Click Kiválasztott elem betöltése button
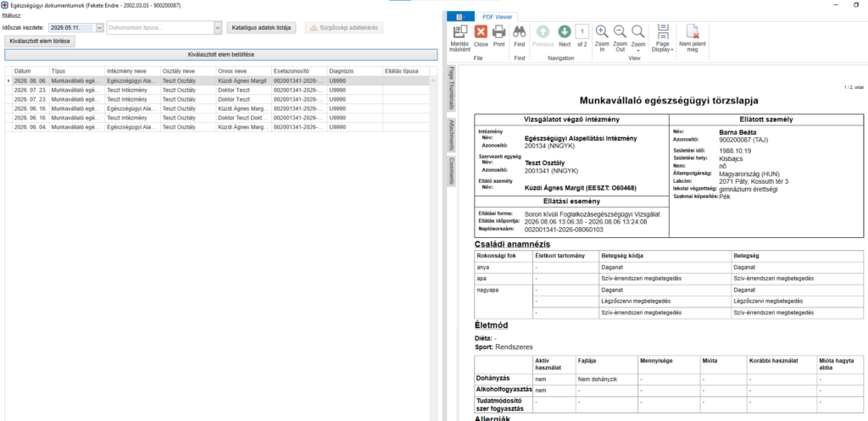Image resolution: width=868 pixels, height=421 pixels. (221, 54)
